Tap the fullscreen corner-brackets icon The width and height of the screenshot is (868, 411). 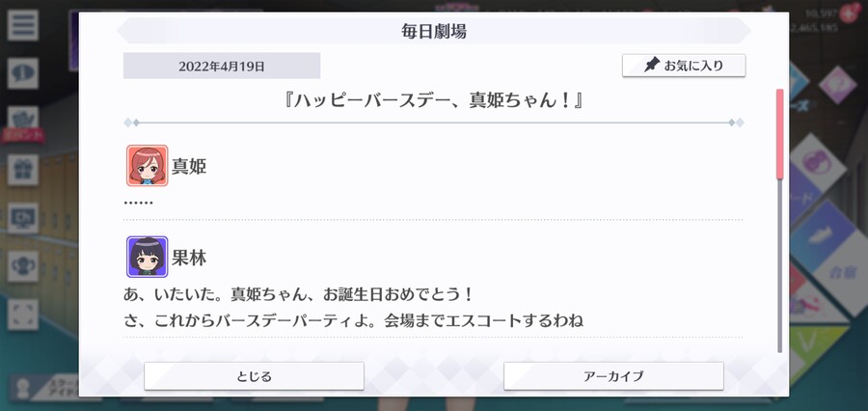[23, 315]
